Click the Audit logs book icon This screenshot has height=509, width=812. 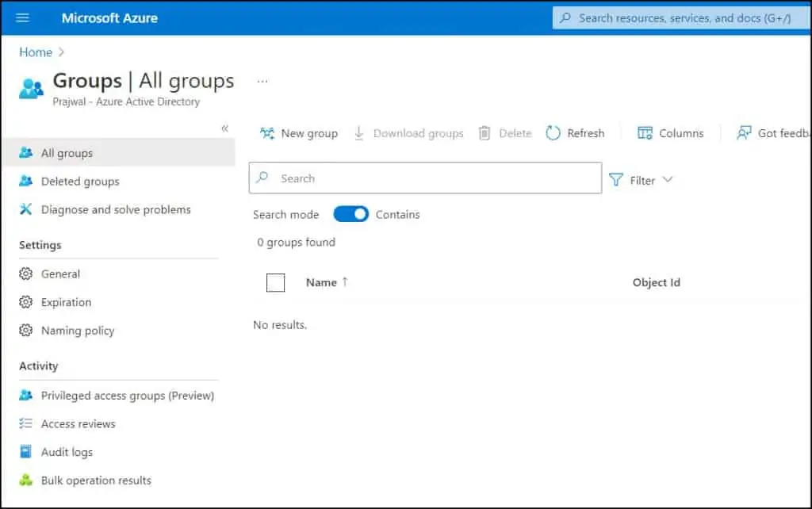click(x=25, y=452)
